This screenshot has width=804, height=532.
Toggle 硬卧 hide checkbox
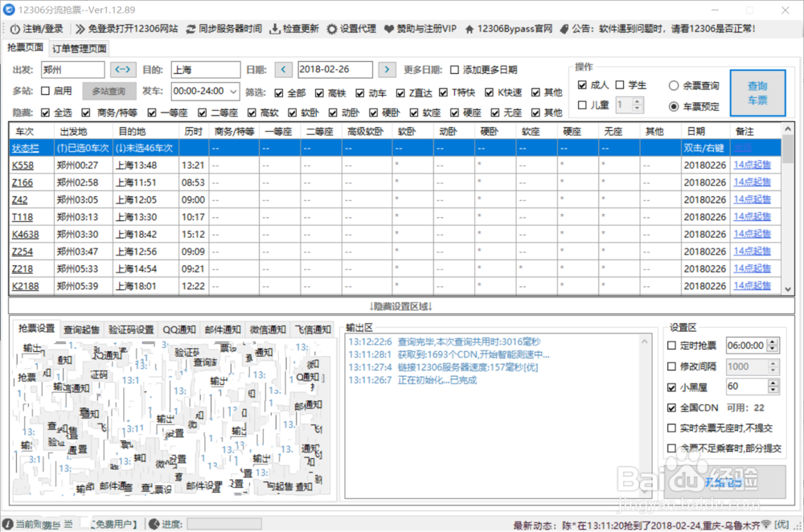pyautogui.click(x=373, y=113)
